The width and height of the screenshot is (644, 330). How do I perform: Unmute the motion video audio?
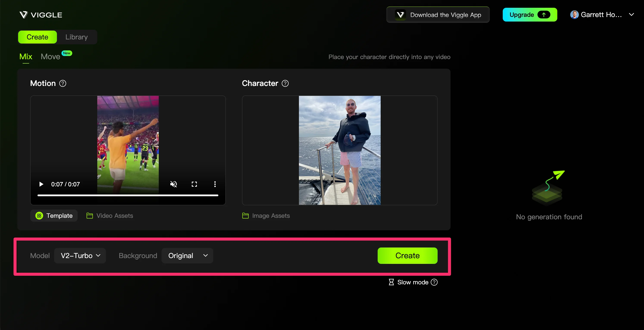pyautogui.click(x=173, y=184)
